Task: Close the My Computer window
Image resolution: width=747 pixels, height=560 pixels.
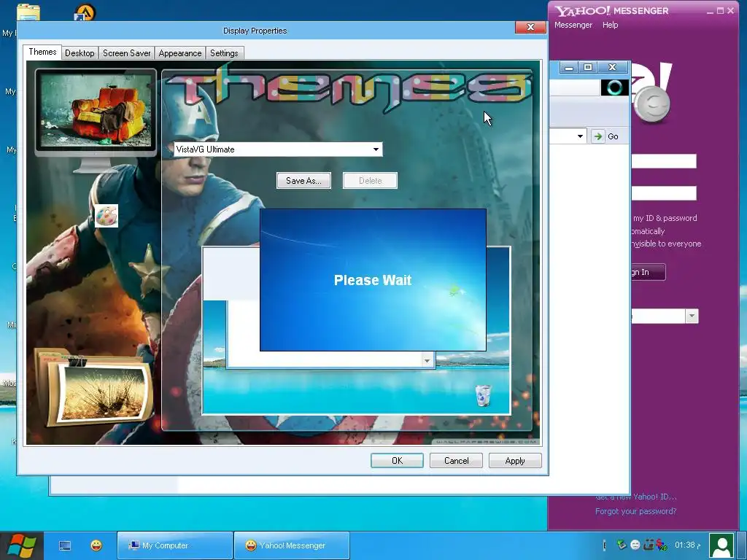Action: tap(612, 67)
